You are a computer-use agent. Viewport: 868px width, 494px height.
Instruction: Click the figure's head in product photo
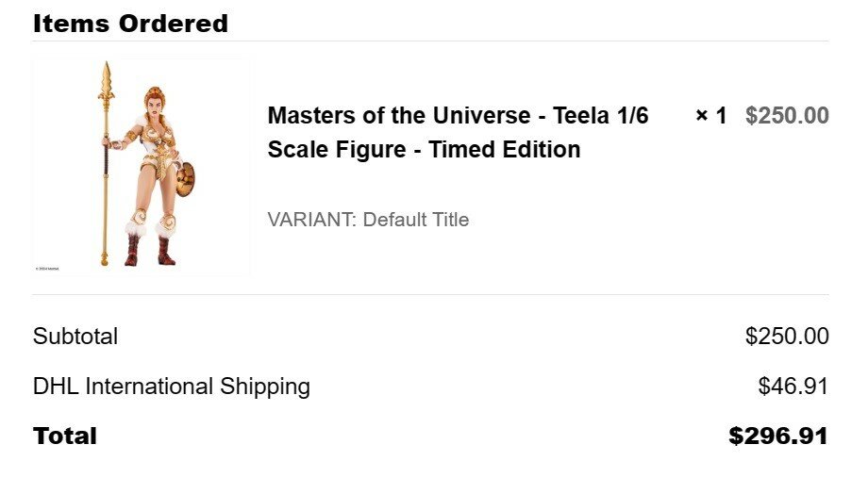[156, 102]
